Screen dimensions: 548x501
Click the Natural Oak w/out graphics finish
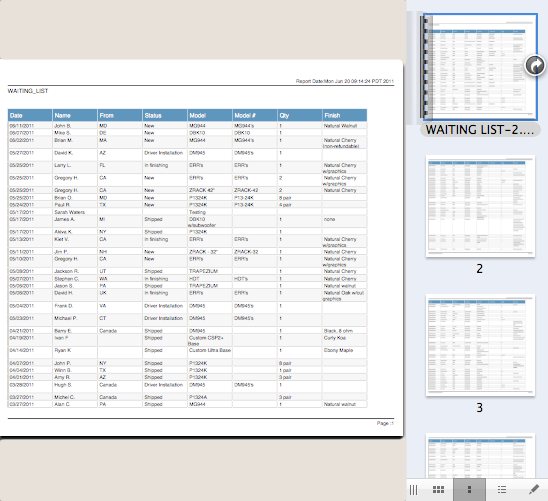[344, 296]
